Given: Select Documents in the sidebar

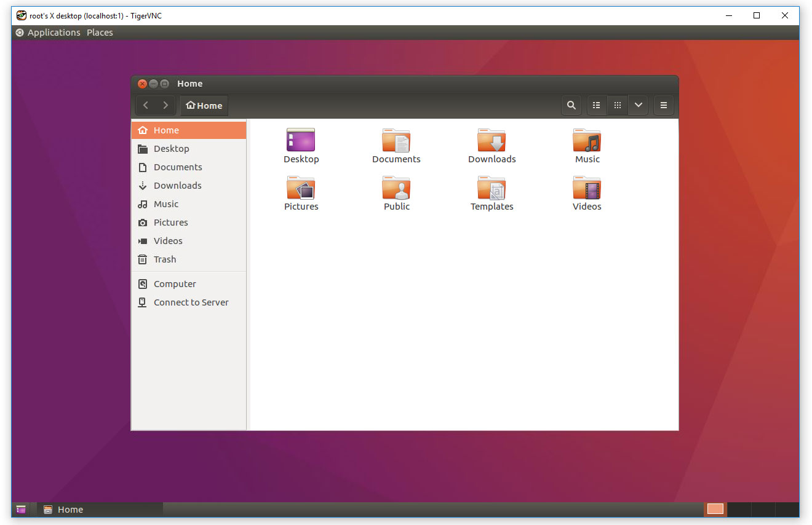Looking at the screenshot, I should point(189,167).
